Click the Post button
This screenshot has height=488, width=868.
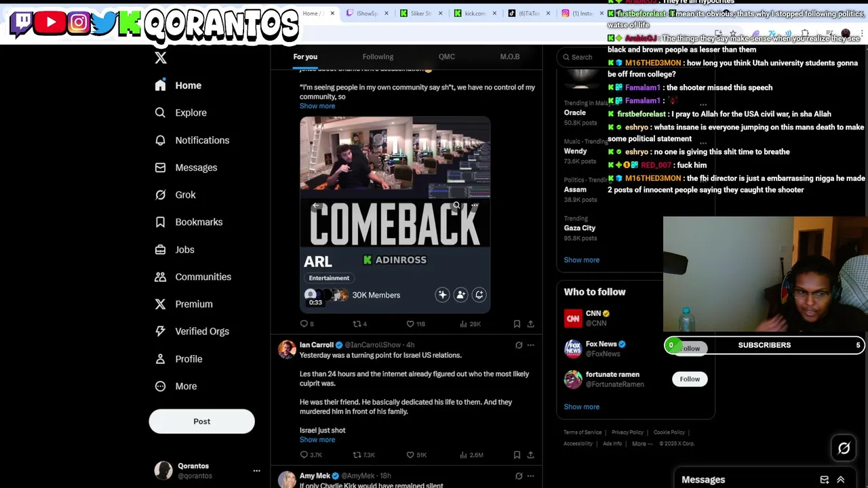[201, 422]
